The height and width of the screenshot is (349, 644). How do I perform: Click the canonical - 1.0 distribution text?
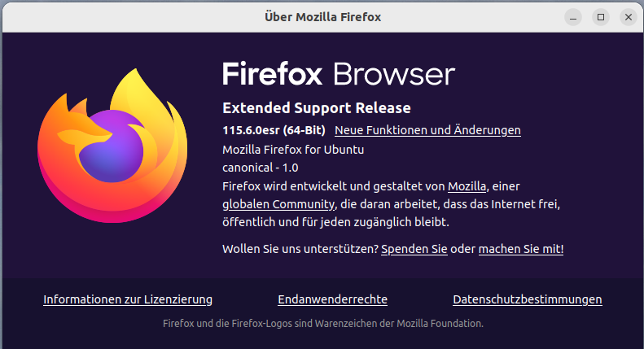261,168
